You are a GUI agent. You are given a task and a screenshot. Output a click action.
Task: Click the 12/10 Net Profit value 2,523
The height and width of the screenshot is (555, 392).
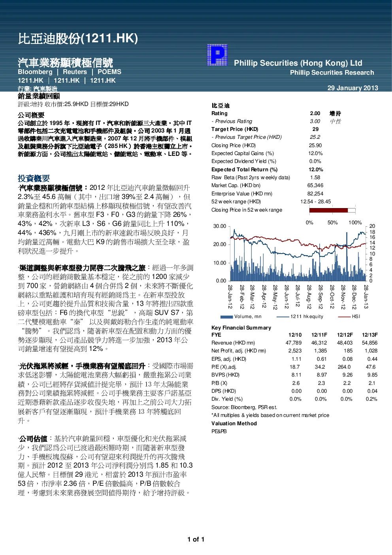click(x=295, y=351)
